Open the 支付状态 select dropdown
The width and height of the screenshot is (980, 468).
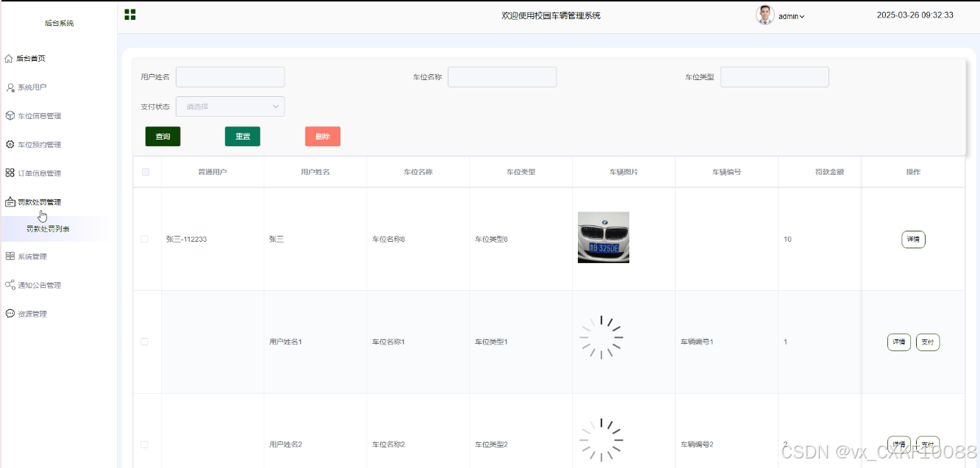[x=230, y=107]
